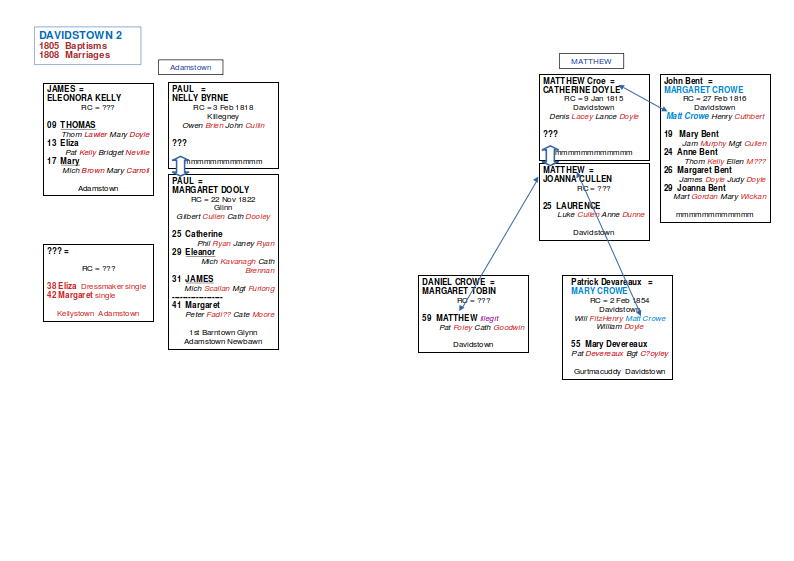The width and height of the screenshot is (794, 561).
Task: Select the 59 MATTHEW illegit entry
Action: [467, 317]
